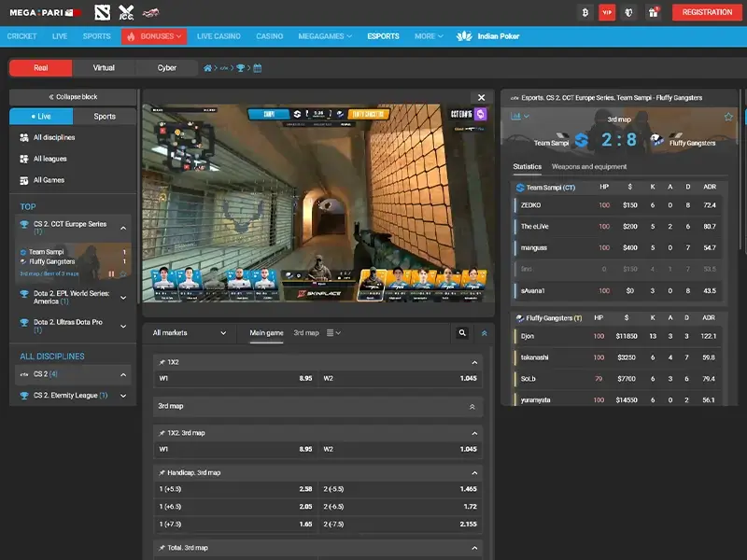
Task: Expand CS 2. Eternity League
Action: (123, 396)
